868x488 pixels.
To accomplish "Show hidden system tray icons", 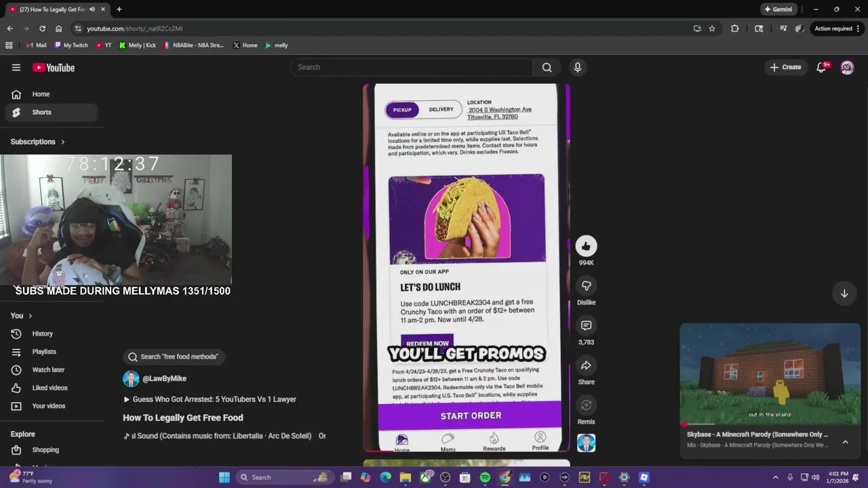I will point(776,477).
